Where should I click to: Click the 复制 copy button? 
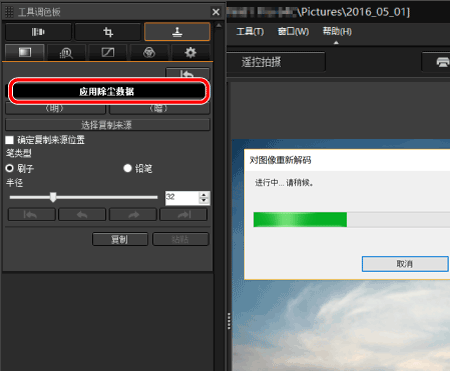pos(120,239)
